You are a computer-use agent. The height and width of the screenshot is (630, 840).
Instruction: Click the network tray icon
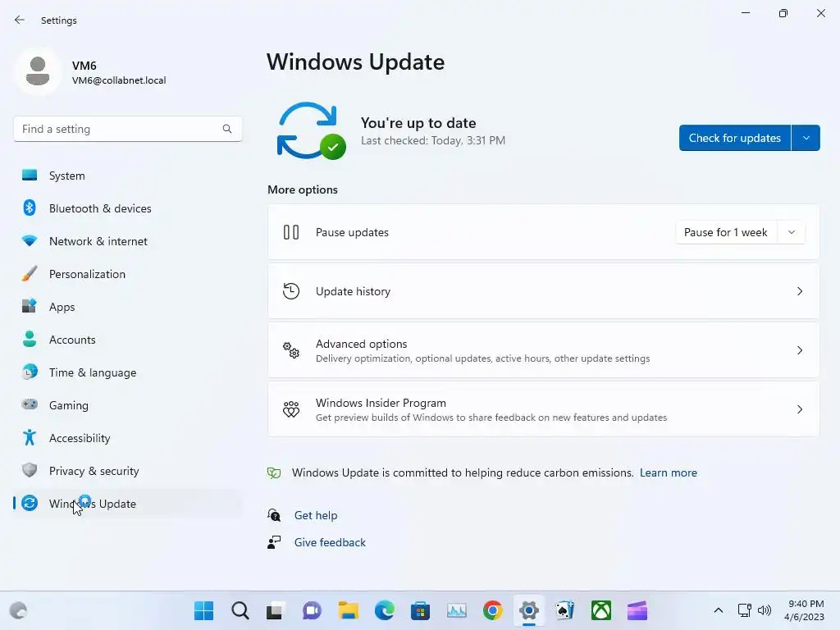[x=744, y=610]
